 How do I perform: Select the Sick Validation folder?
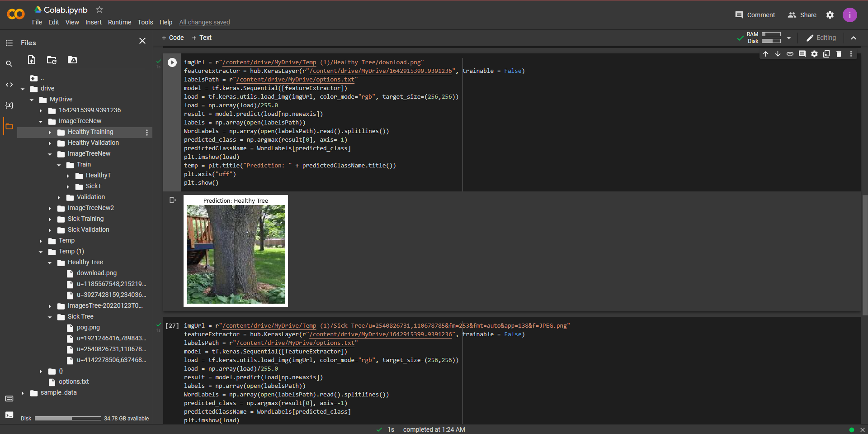(88, 230)
